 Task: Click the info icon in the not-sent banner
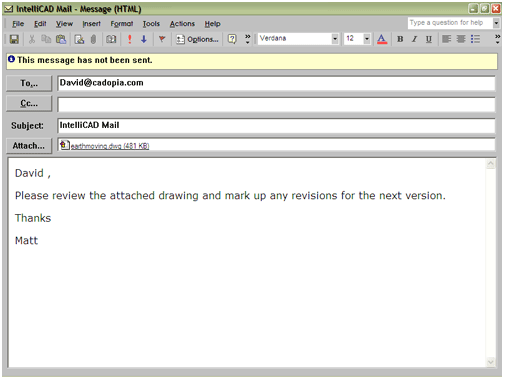pyautogui.click(x=11, y=59)
